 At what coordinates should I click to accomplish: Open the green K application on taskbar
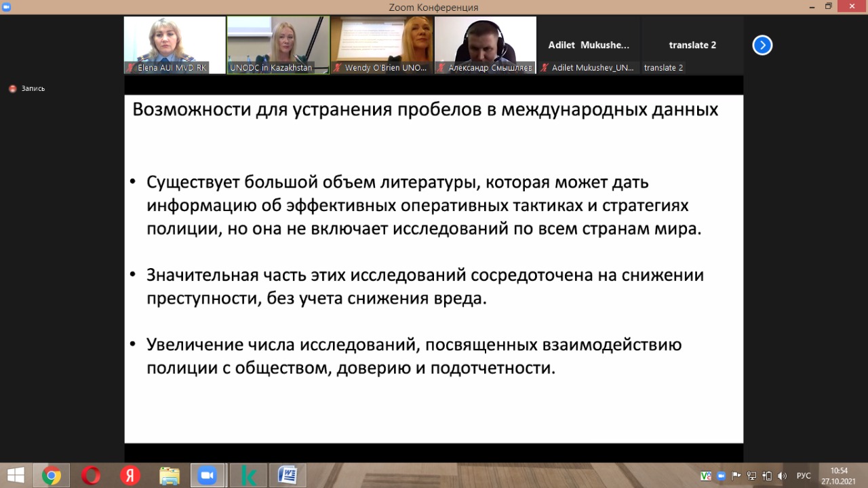pyautogui.click(x=248, y=475)
